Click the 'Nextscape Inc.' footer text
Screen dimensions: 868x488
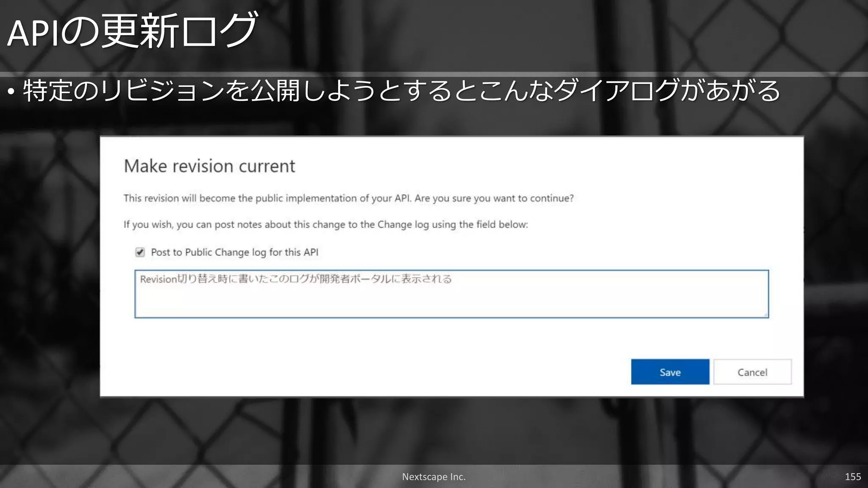(434, 477)
